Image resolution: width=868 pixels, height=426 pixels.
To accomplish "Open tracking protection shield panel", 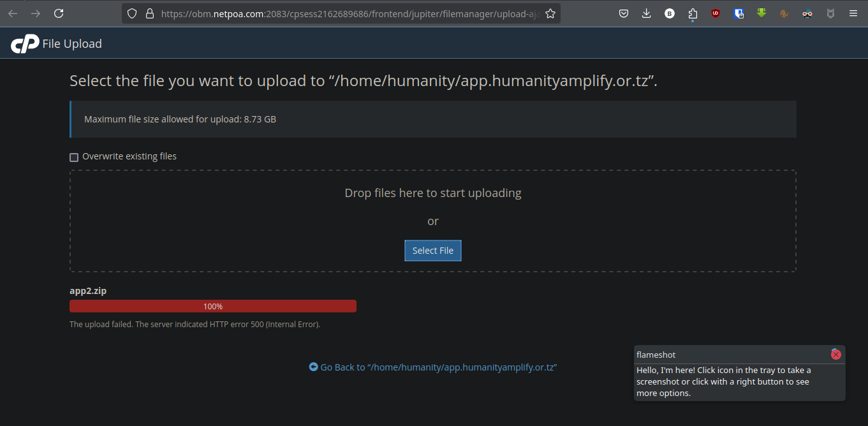I will click(x=132, y=13).
